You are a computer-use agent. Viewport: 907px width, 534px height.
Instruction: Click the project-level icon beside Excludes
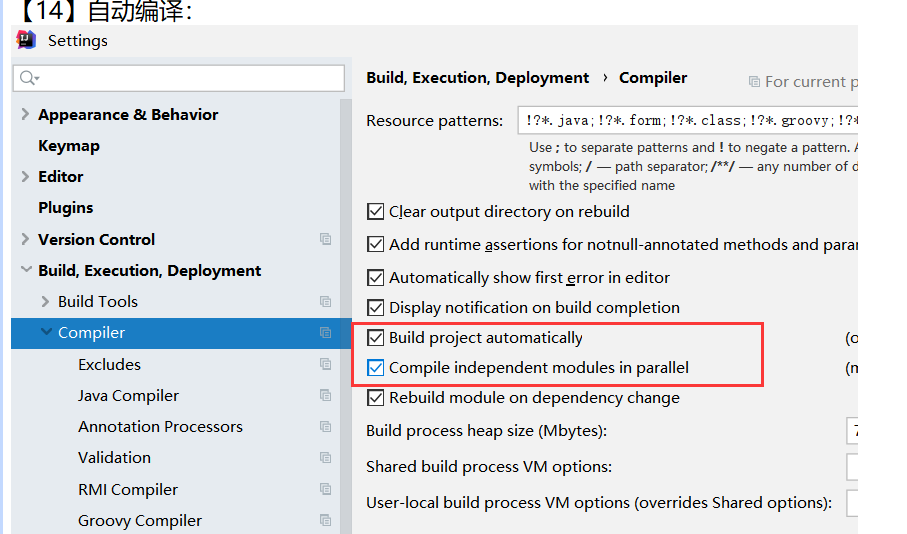point(325,364)
